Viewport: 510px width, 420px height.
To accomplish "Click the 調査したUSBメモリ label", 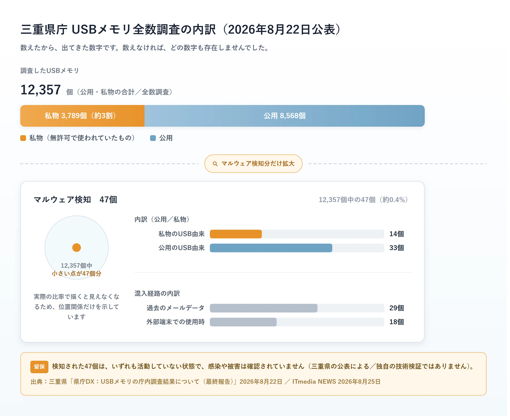I will [x=49, y=71].
